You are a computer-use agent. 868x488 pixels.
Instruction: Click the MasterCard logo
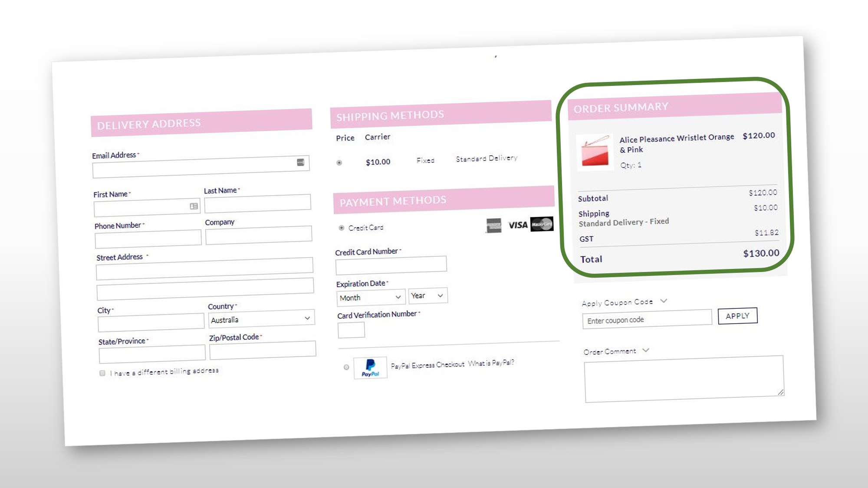click(542, 224)
